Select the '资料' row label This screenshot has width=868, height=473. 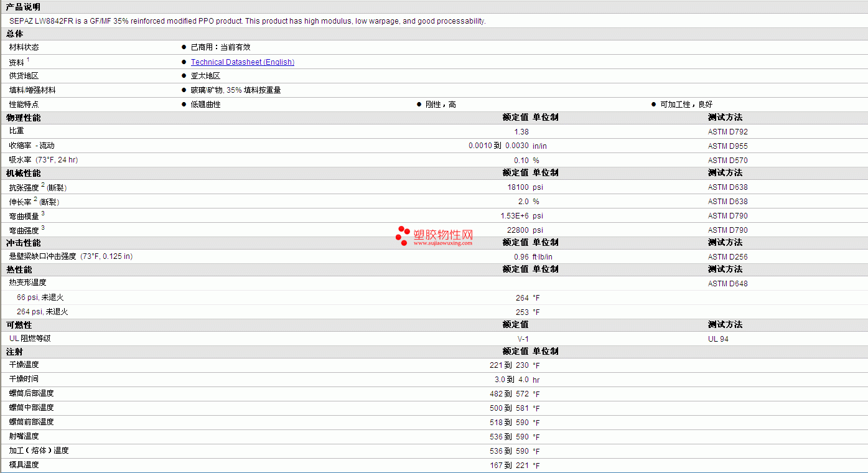point(17,62)
